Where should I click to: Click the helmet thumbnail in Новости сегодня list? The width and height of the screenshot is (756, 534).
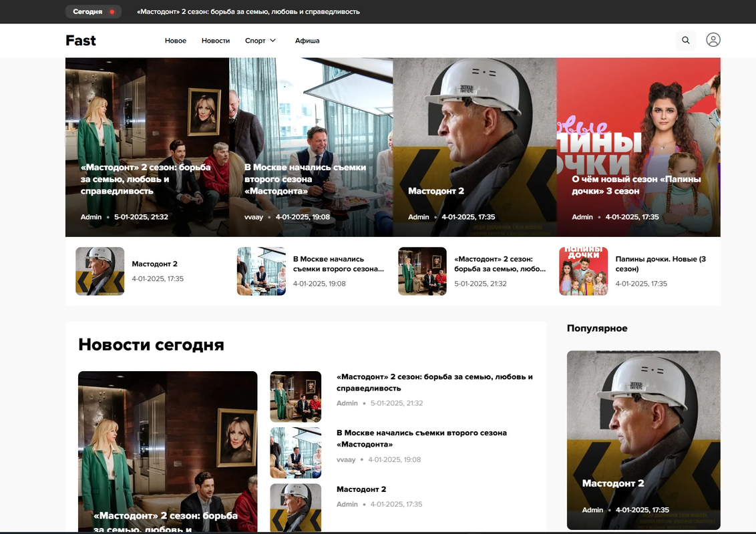pyautogui.click(x=296, y=507)
